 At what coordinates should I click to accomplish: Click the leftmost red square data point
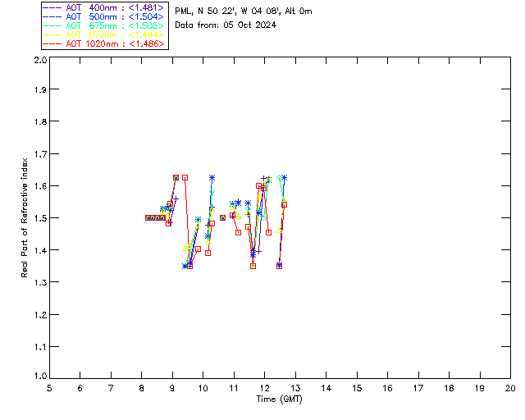[148, 217]
